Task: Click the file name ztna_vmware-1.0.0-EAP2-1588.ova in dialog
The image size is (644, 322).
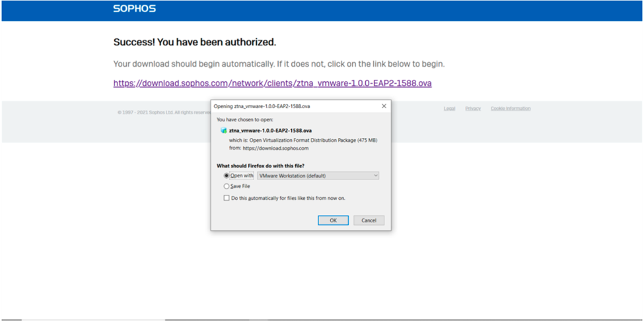Action: pyautogui.click(x=270, y=131)
